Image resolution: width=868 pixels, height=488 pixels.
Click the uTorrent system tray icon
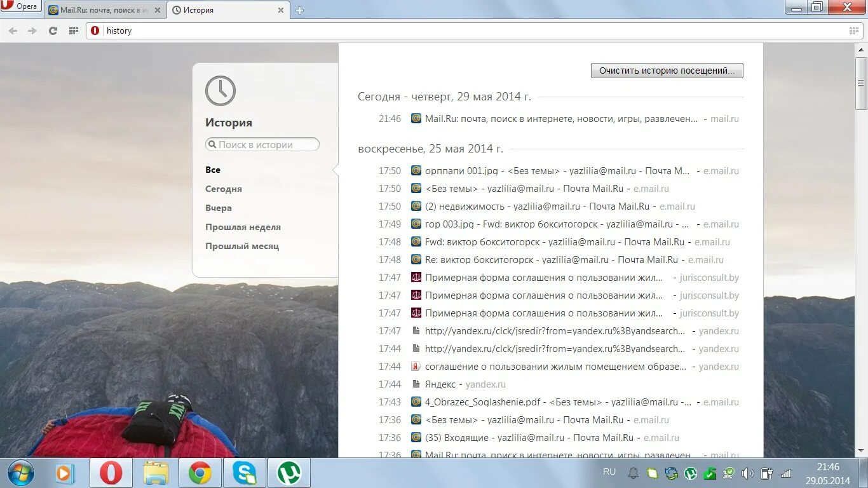pos(691,473)
